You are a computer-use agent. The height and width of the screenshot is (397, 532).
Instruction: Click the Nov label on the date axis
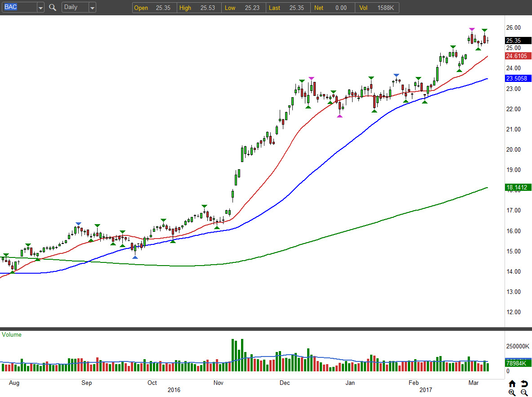(x=219, y=383)
